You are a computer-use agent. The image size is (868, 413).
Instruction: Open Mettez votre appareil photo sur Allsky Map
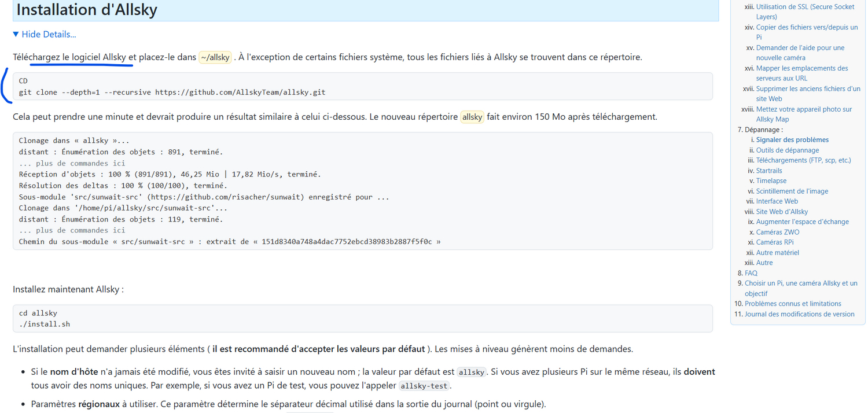point(804,114)
